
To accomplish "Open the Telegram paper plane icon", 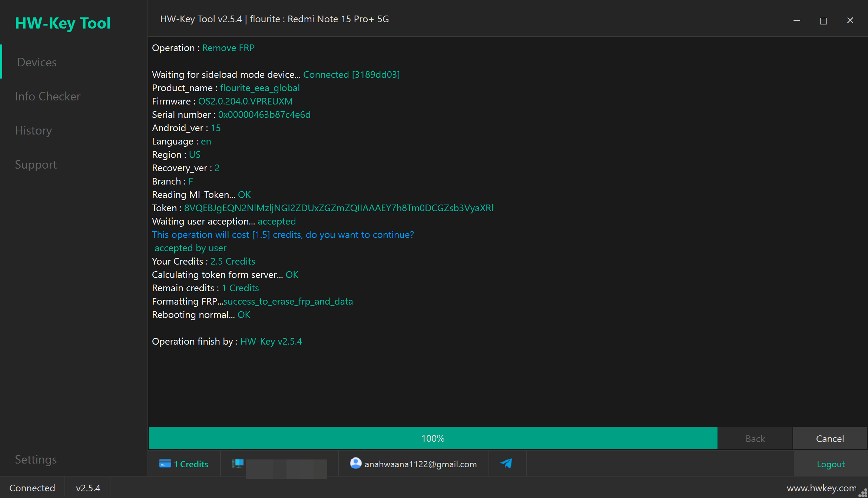I will click(x=506, y=463).
